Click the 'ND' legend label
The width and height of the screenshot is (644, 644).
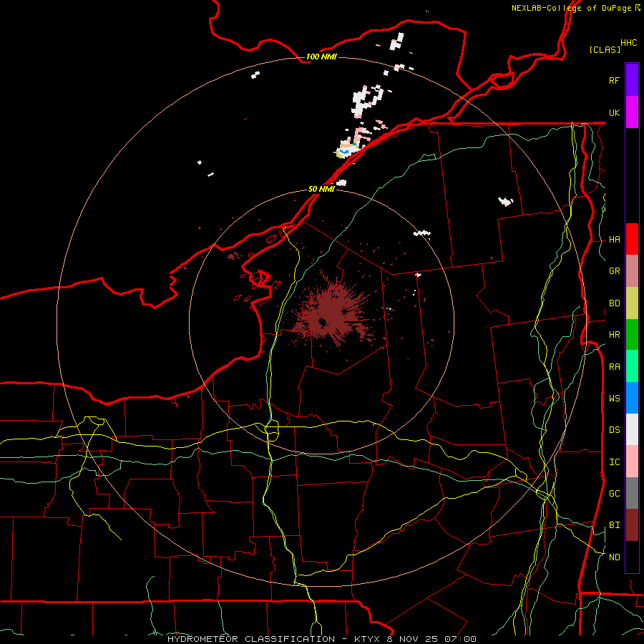[x=615, y=557]
